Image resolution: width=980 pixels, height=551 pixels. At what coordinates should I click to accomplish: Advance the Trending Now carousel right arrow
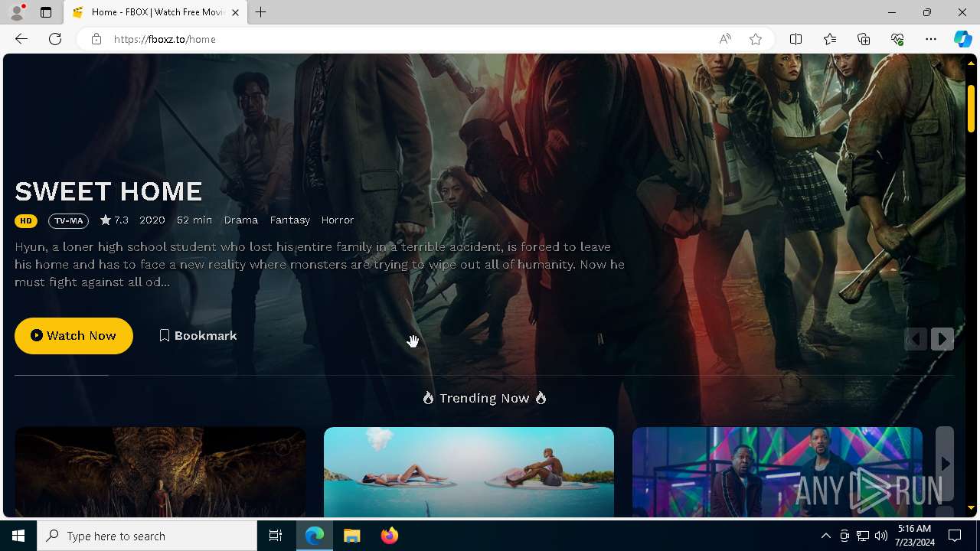(945, 464)
